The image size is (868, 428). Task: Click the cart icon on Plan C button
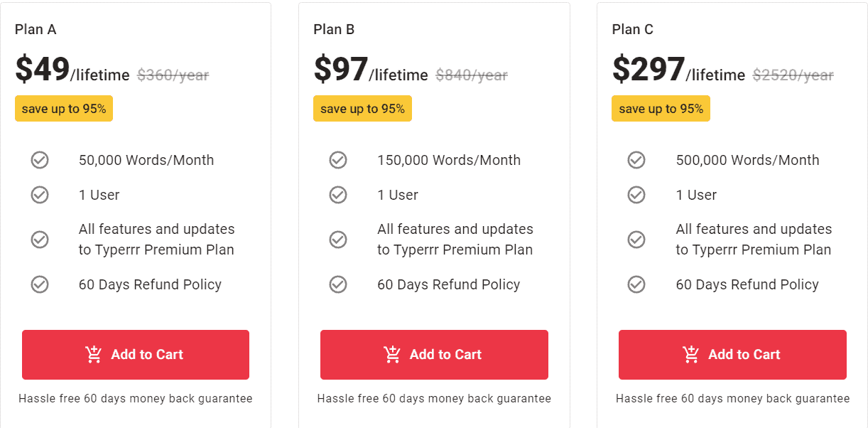(x=690, y=354)
